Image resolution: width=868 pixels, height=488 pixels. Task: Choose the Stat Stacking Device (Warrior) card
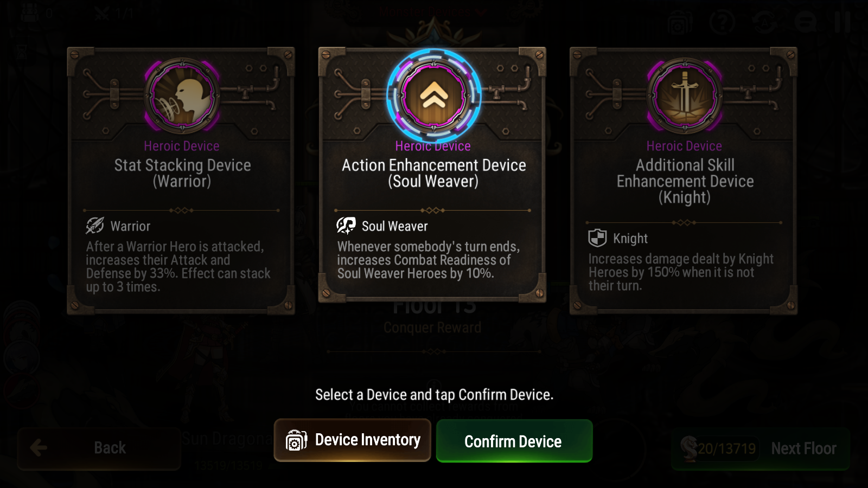coord(181,181)
